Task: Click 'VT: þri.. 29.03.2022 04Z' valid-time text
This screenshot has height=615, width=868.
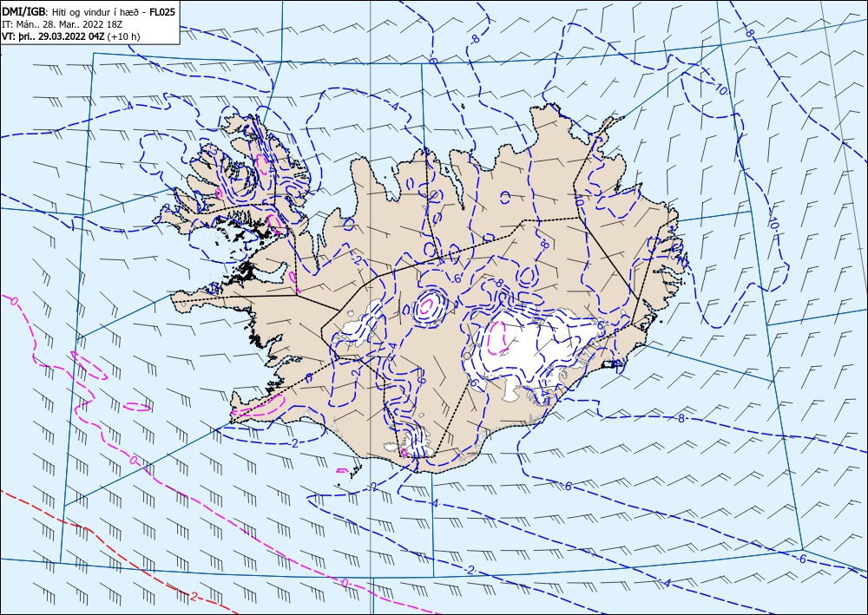Action: (53, 36)
